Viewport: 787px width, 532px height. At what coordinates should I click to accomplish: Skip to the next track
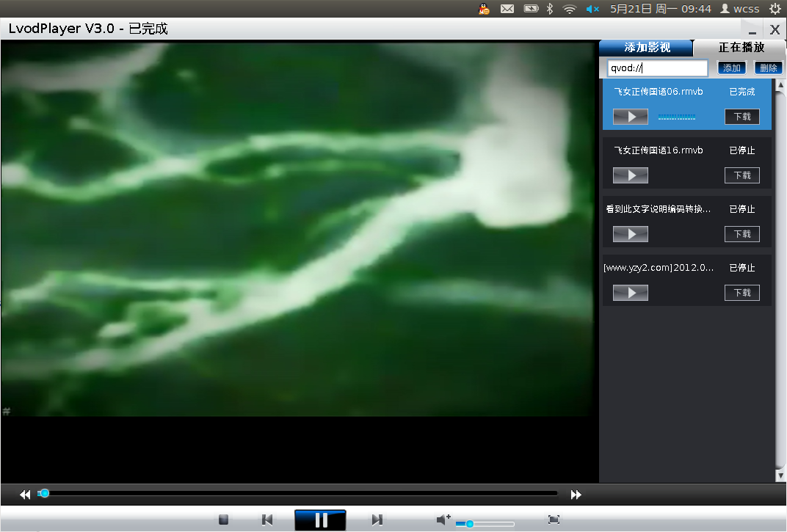point(377,520)
